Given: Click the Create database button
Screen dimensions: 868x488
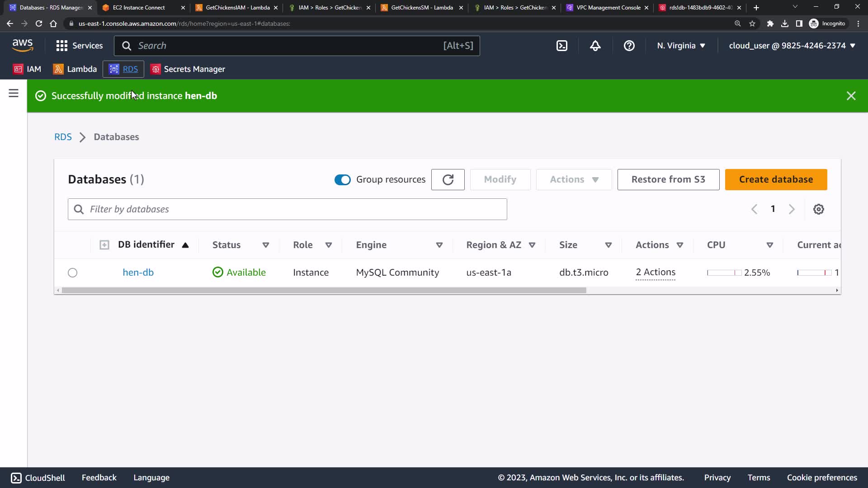Looking at the screenshot, I should (x=776, y=179).
